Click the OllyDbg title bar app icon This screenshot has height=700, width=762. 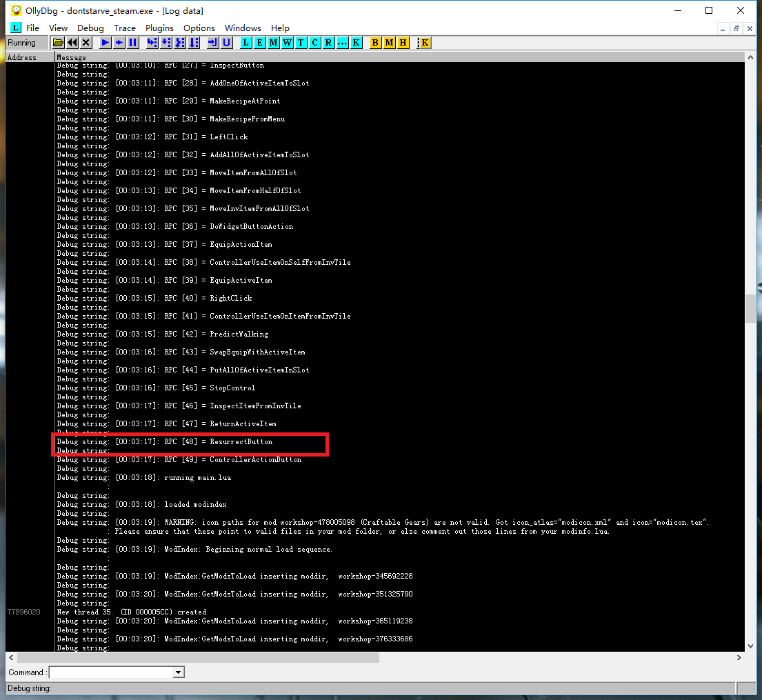[x=17, y=10]
